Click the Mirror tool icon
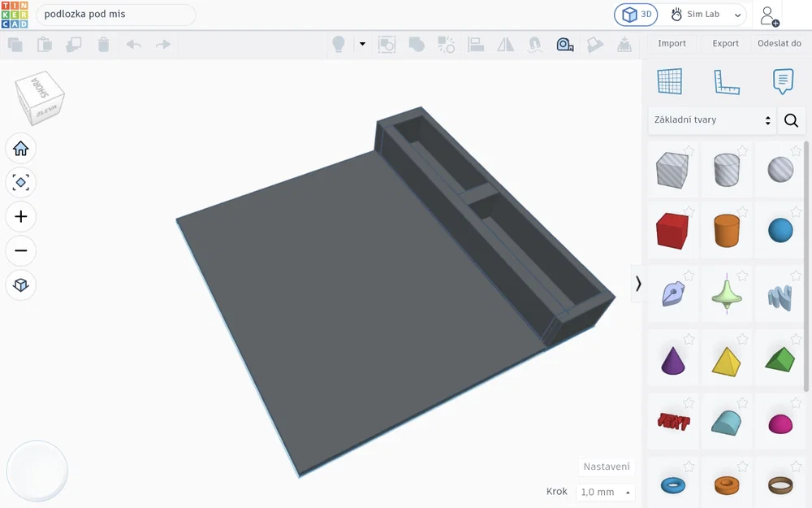Image resolution: width=812 pixels, height=508 pixels. [x=505, y=45]
